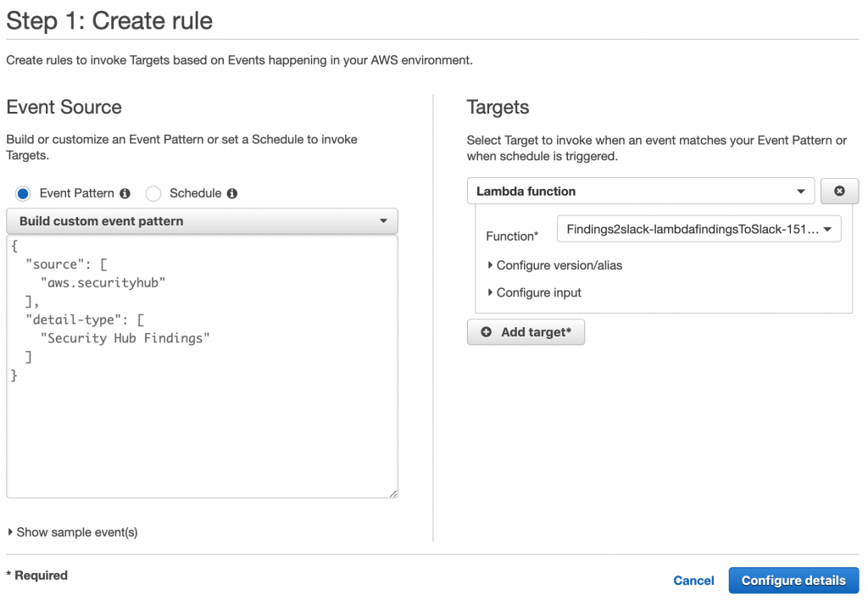Click the arrow icon of the Function dropdown
Screen dimensions: 868x606
tap(827, 229)
